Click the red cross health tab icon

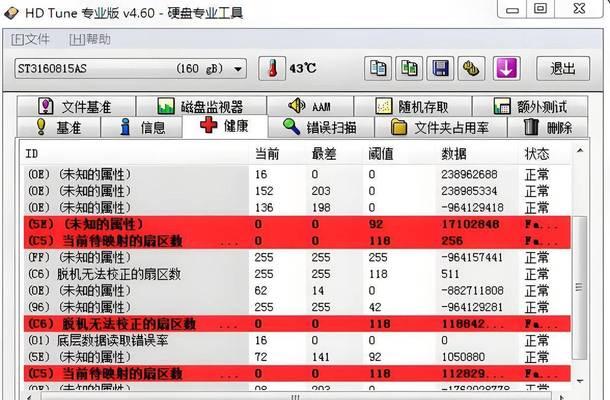209,125
